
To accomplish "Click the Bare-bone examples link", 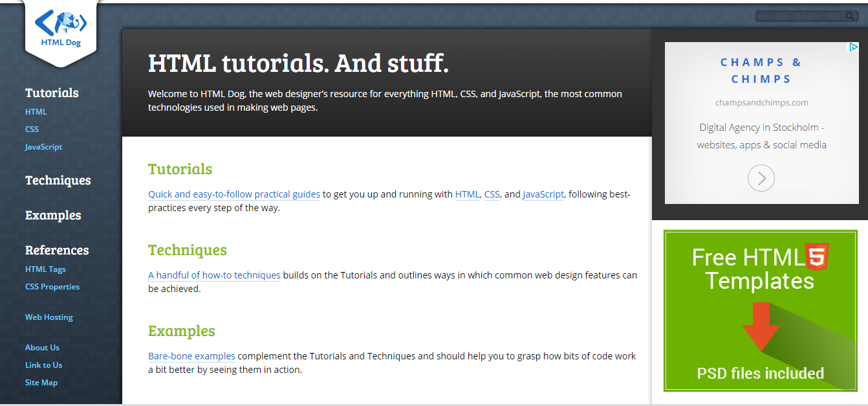I will click(x=191, y=355).
